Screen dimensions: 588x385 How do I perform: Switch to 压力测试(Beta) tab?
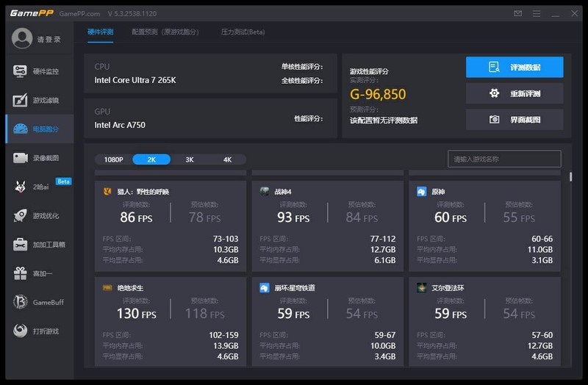(243, 32)
